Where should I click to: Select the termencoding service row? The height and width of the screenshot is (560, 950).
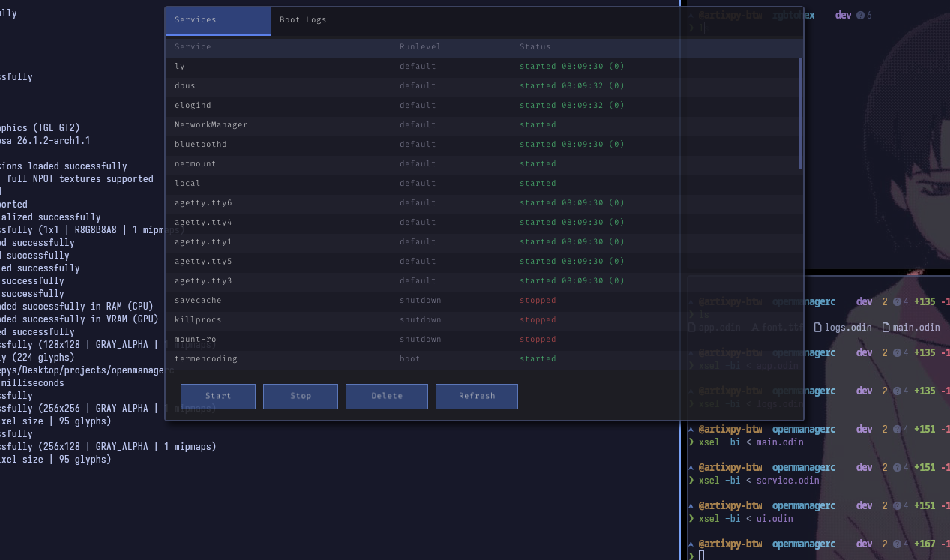click(x=481, y=359)
